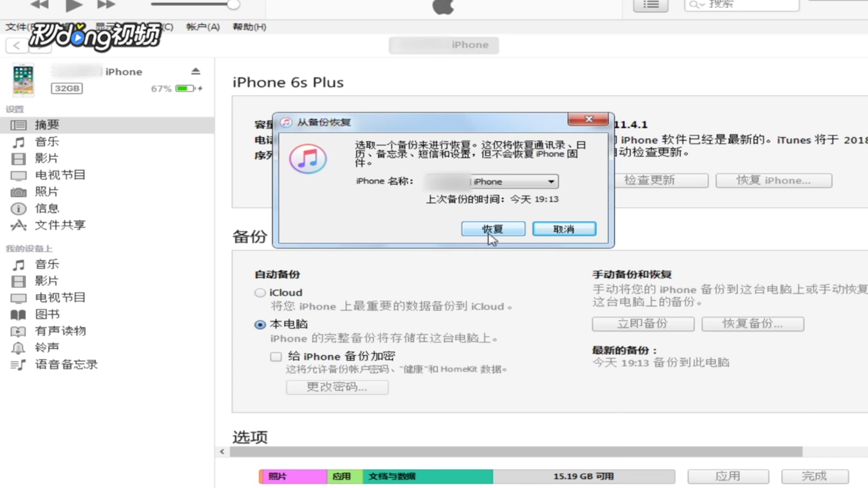Viewport: 868px width, 488px height.
Task: Select the iCloud backup radio button
Action: pos(260,293)
